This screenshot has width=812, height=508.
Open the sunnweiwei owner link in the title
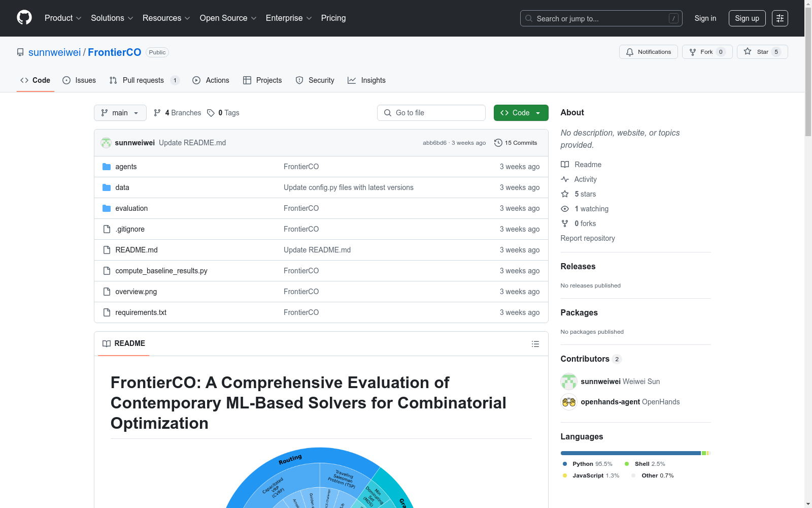(x=55, y=52)
